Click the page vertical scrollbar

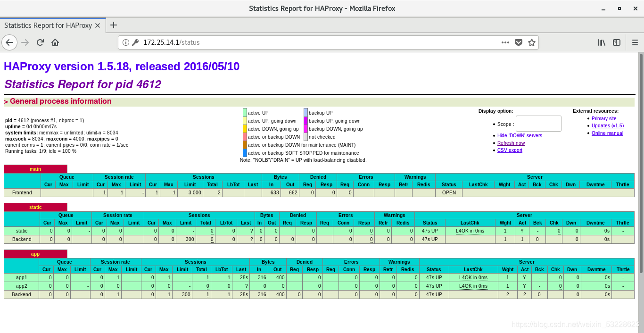641,162
